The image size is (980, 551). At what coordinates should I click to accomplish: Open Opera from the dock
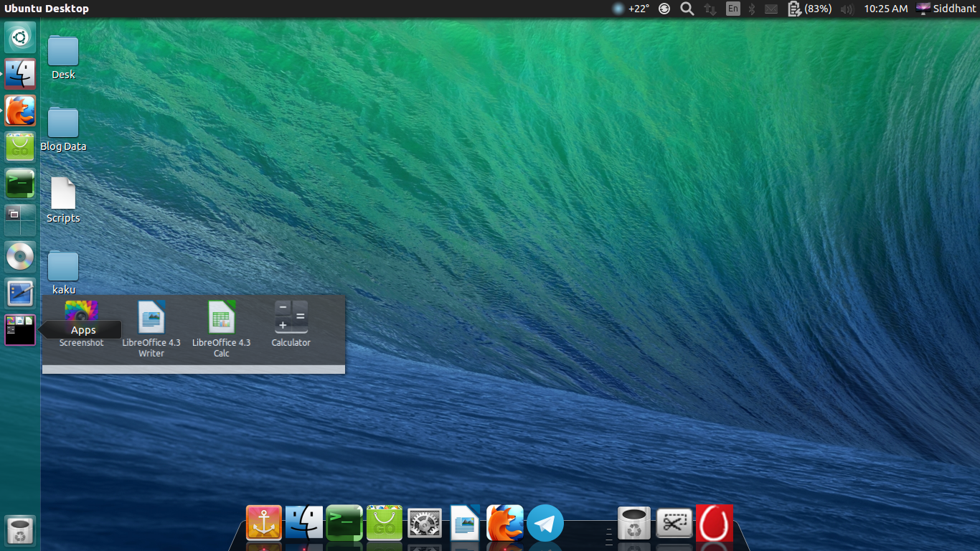pos(714,524)
